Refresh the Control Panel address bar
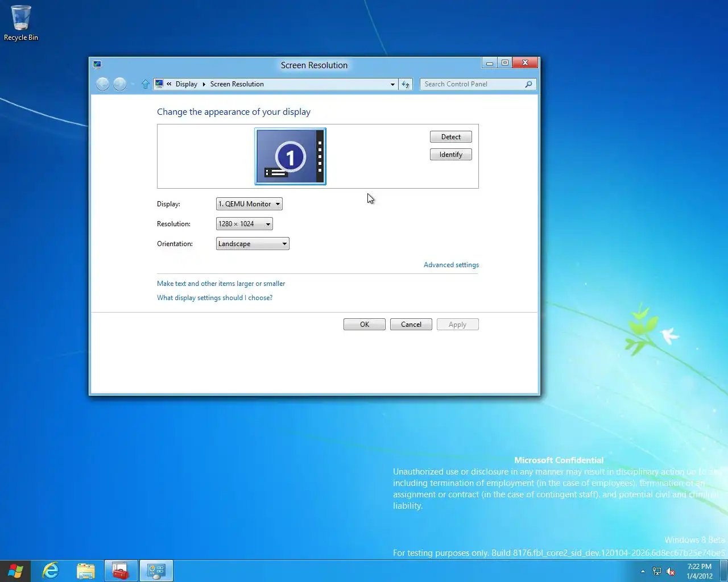Screen dimensions: 728x582 point(406,84)
